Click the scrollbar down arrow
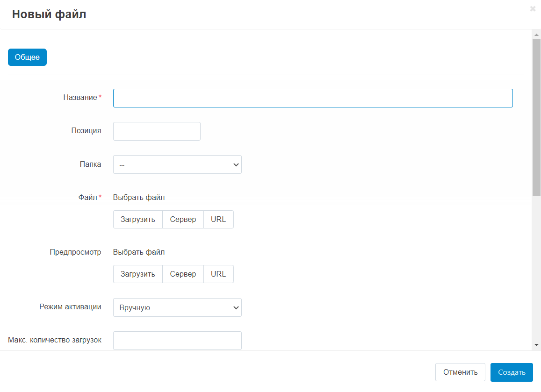This screenshot has height=392, width=541. point(536,345)
